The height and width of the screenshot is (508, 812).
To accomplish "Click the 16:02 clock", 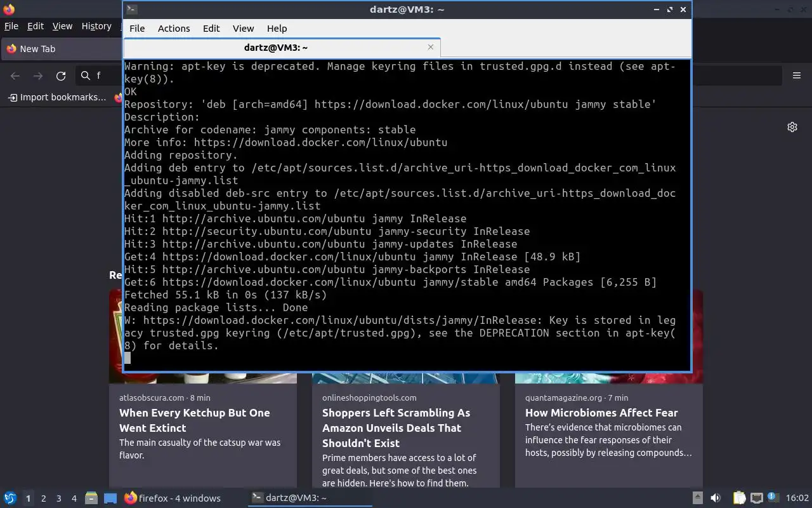I will click(797, 498).
